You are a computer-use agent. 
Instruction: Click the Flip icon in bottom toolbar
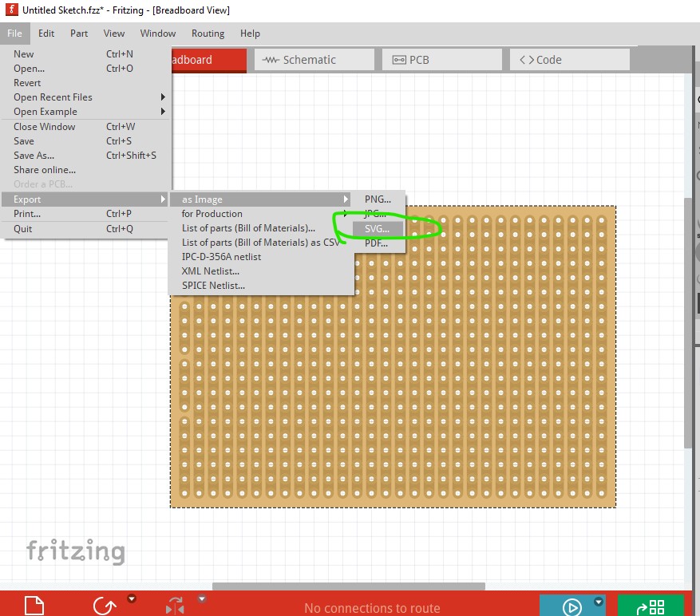click(175, 606)
